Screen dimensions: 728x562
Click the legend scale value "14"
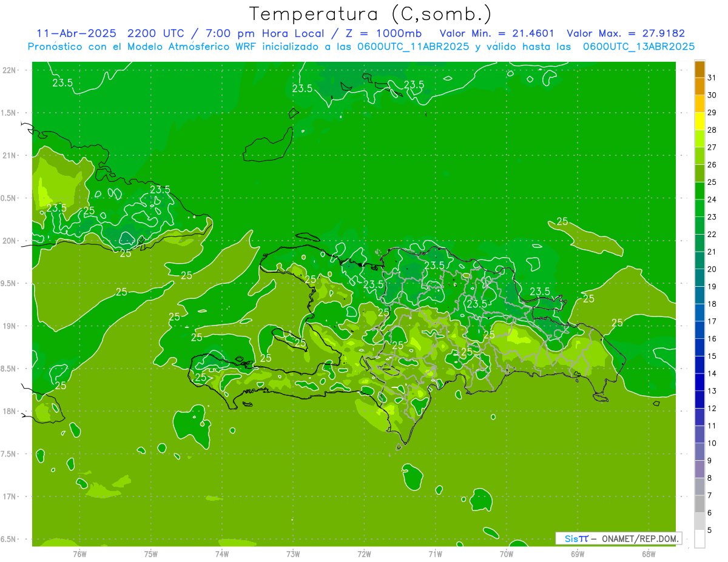pyautogui.click(x=712, y=373)
